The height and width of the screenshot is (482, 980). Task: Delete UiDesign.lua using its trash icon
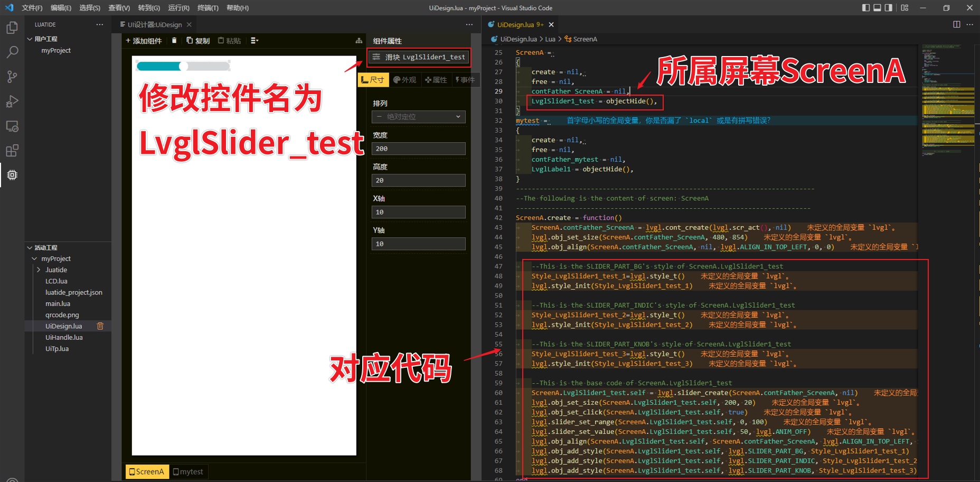100,326
